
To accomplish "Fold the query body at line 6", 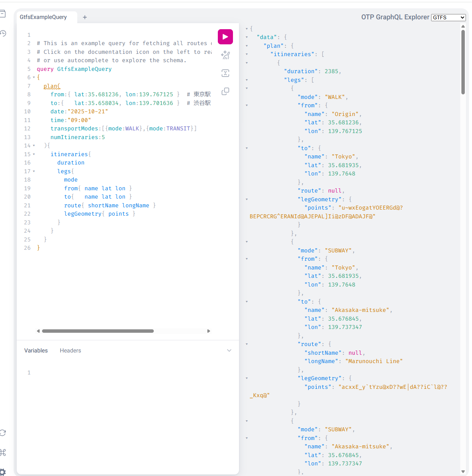I will click(34, 77).
